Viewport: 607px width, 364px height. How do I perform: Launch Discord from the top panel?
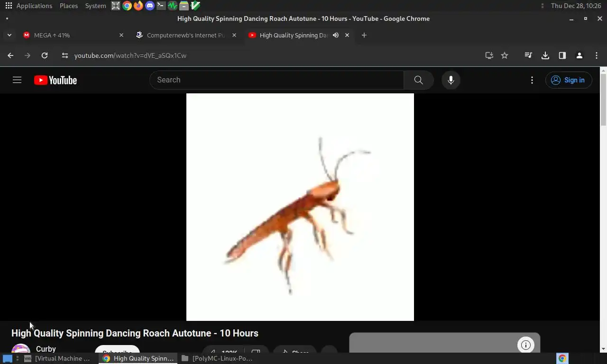point(150,6)
